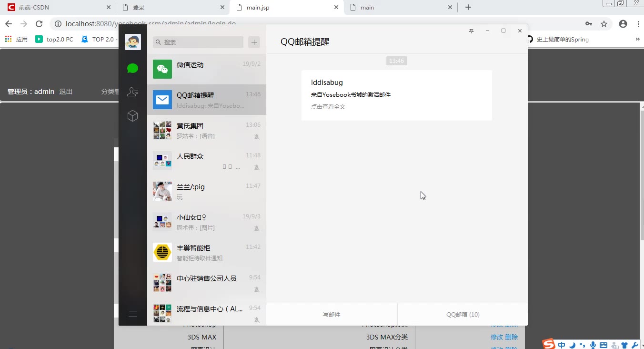Open the 史上最简单的Spring bookmark
The height and width of the screenshot is (349, 644).
tap(559, 40)
